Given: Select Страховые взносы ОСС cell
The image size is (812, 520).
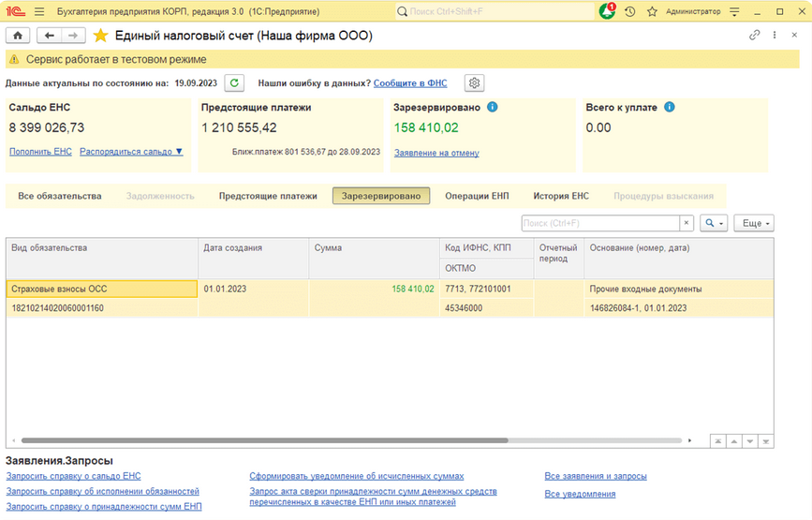Looking at the screenshot, I should point(102,289).
